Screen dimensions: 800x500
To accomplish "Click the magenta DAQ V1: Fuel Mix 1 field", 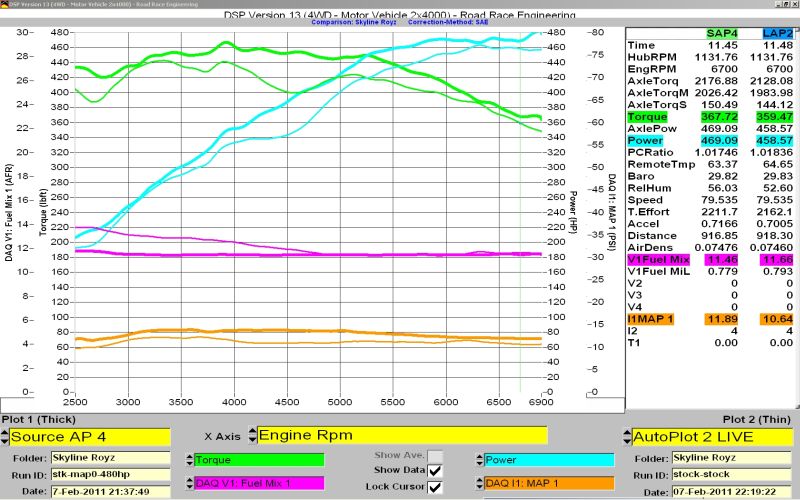I will pyautogui.click(x=259, y=483).
